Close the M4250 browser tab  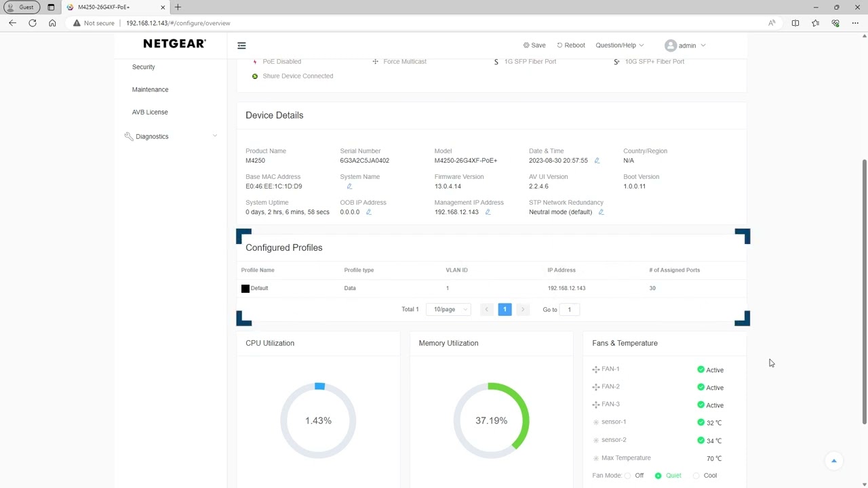pos(162,7)
